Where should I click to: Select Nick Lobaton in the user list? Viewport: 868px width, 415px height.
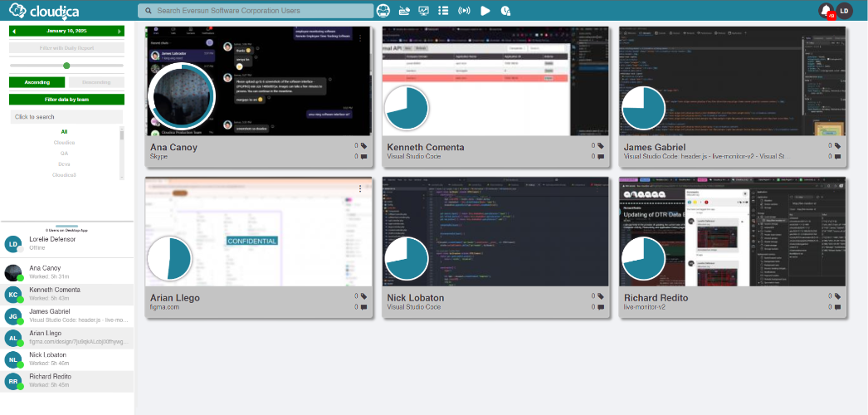pos(67,359)
